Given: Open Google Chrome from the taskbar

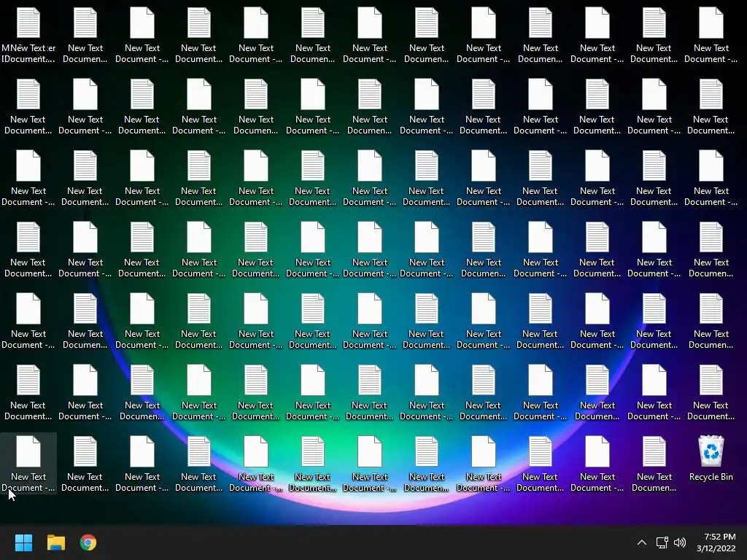Looking at the screenshot, I should point(88,542).
